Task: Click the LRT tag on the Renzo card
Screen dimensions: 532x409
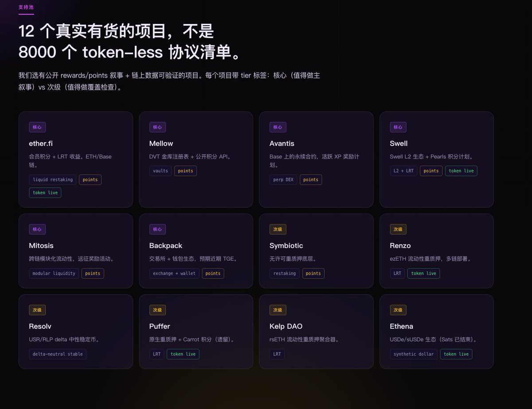Action: 397,273
